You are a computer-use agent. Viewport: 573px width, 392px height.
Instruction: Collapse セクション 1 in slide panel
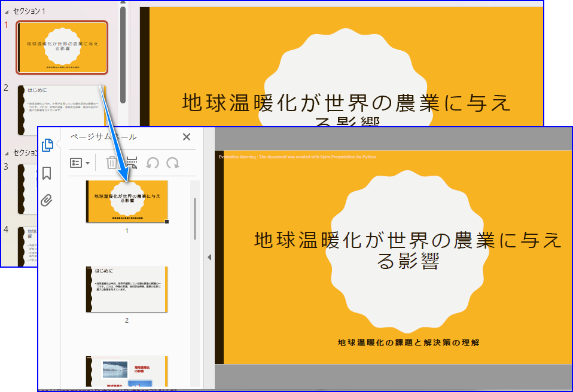7,12
